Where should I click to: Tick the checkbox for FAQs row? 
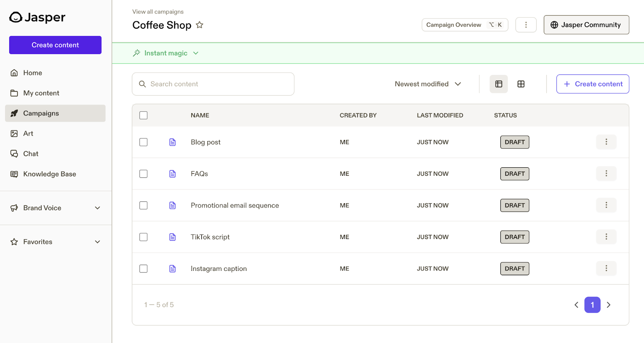tap(143, 174)
